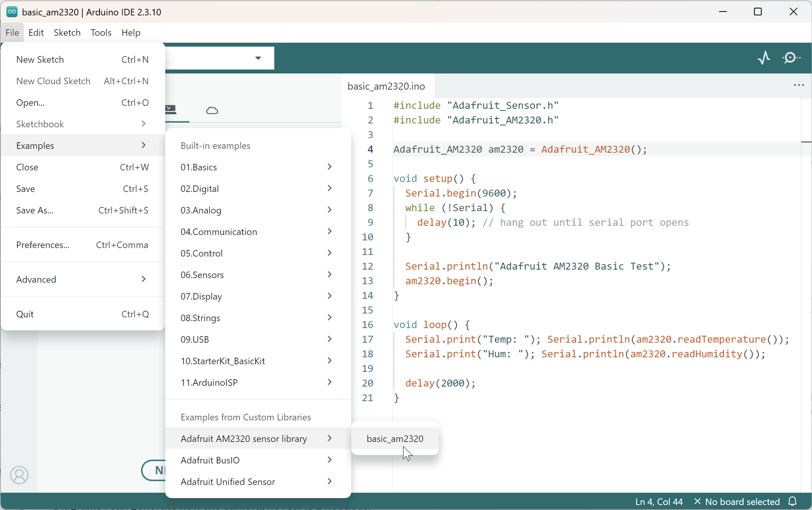
Task: Expand Adafruit Unified Sensor examples
Action: point(258,482)
